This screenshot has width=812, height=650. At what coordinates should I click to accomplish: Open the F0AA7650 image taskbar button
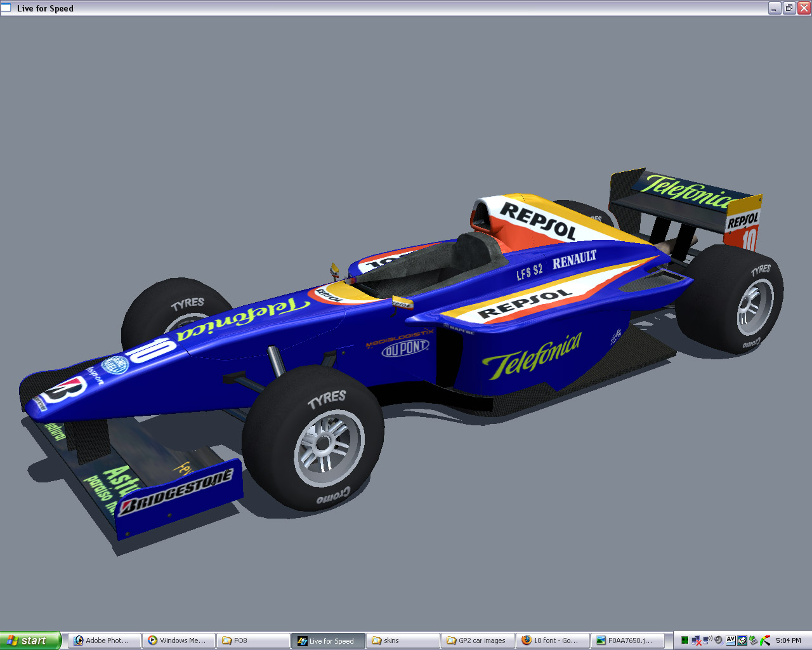[x=627, y=640]
